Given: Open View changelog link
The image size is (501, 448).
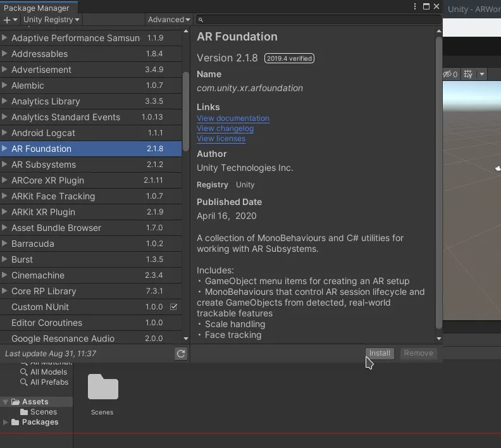Looking at the screenshot, I should 225,128.
